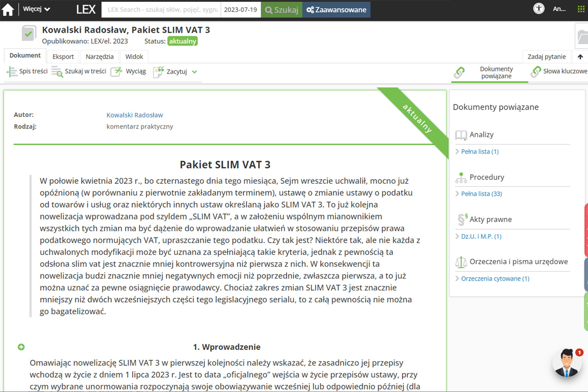
Task: Click the Wyciąg tool icon
Action: 116,72
